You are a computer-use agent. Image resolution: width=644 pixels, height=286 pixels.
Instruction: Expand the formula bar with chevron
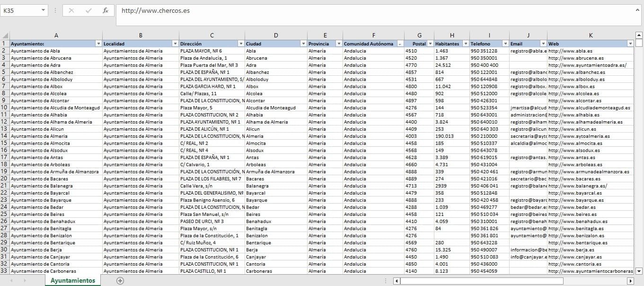click(x=637, y=9)
